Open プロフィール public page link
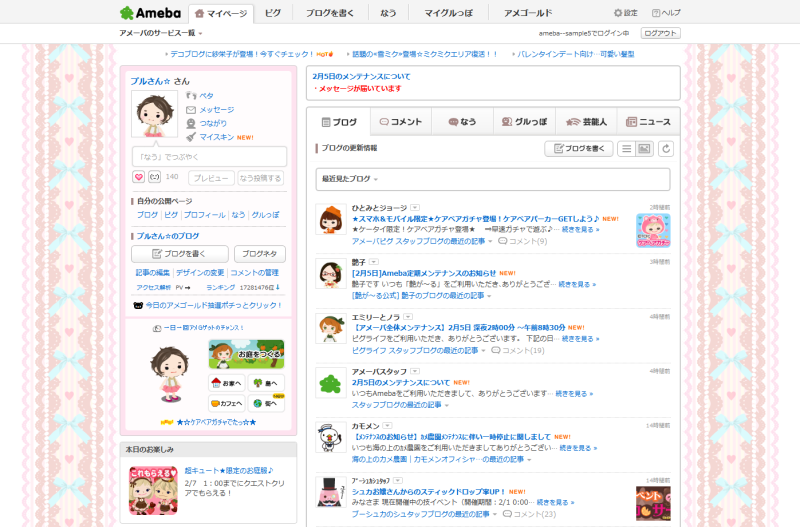This screenshot has height=527, width=800. 205,215
